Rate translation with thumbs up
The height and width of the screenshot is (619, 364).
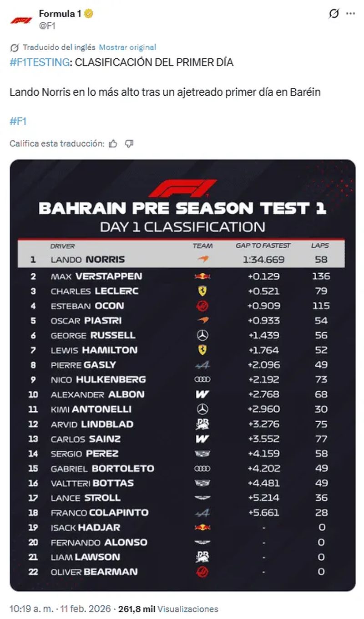click(113, 144)
